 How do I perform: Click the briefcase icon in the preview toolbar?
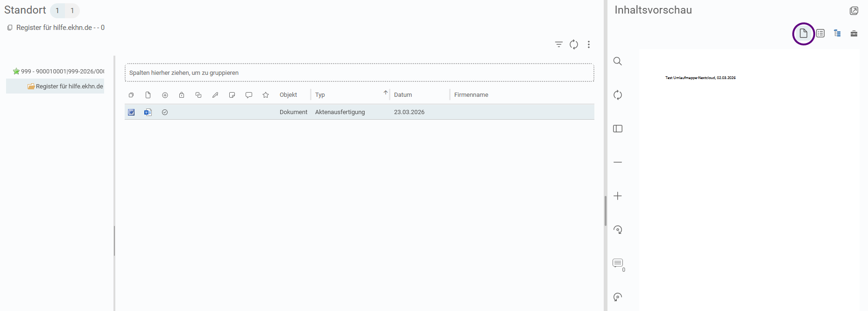coord(854,33)
